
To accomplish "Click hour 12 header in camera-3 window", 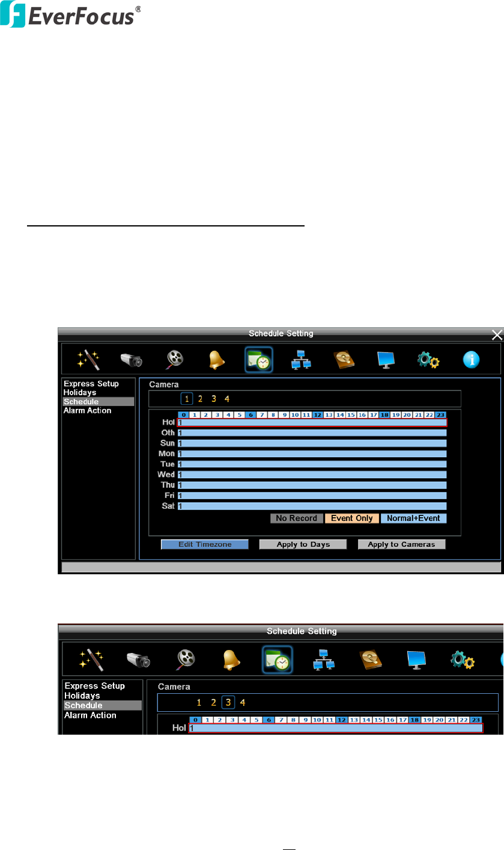I will point(342,719).
